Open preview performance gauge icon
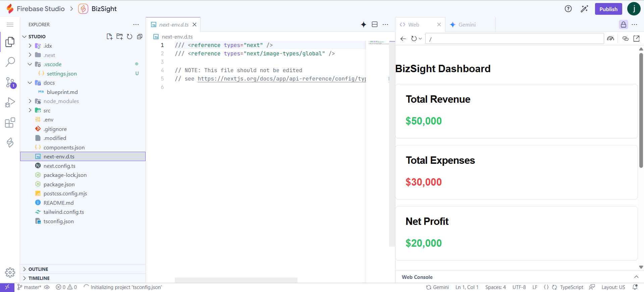Screen dimensions: 644x292 click(x=610, y=39)
